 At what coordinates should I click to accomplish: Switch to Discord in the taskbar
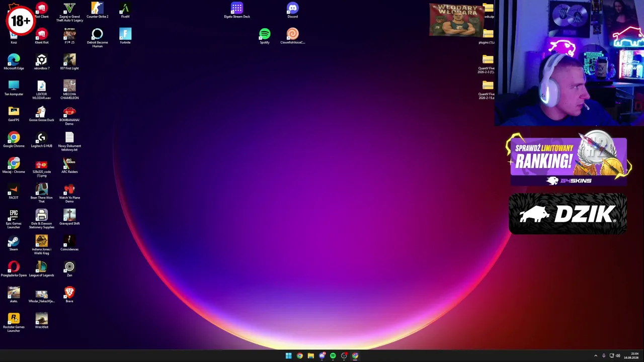(x=321, y=356)
